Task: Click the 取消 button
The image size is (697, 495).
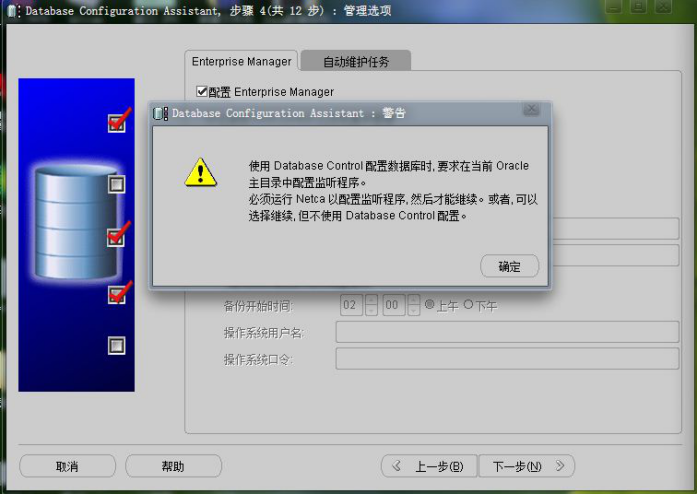Action: pyautogui.click(x=67, y=466)
